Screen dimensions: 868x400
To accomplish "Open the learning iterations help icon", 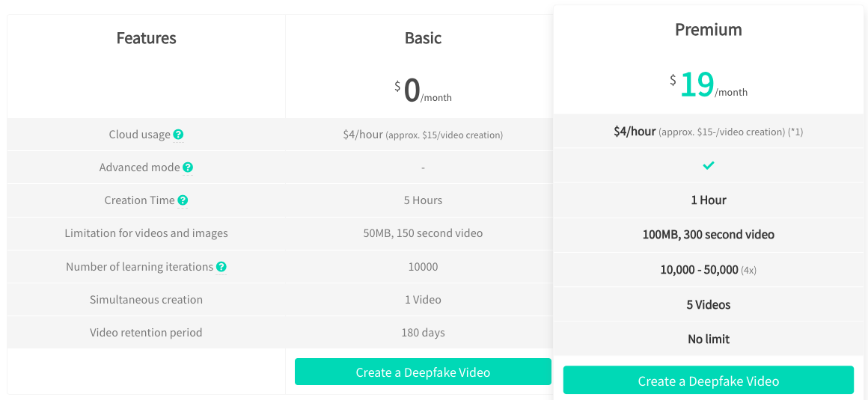I will pyautogui.click(x=221, y=267).
